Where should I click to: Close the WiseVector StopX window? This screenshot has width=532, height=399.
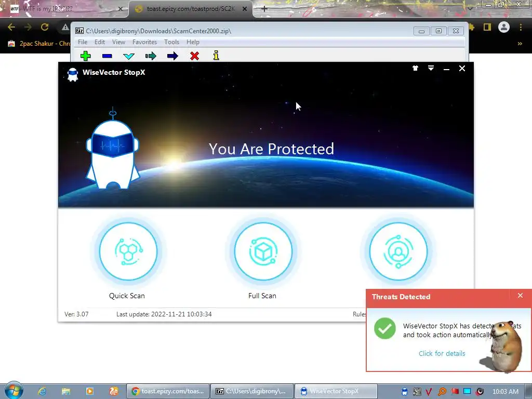(462, 69)
